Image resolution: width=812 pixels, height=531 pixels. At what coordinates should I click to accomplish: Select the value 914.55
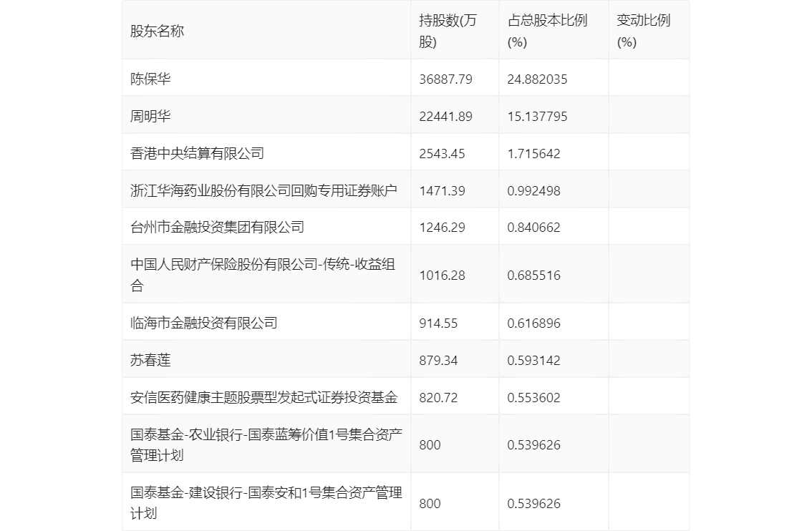pyautogui.click(x=439, y=323)
